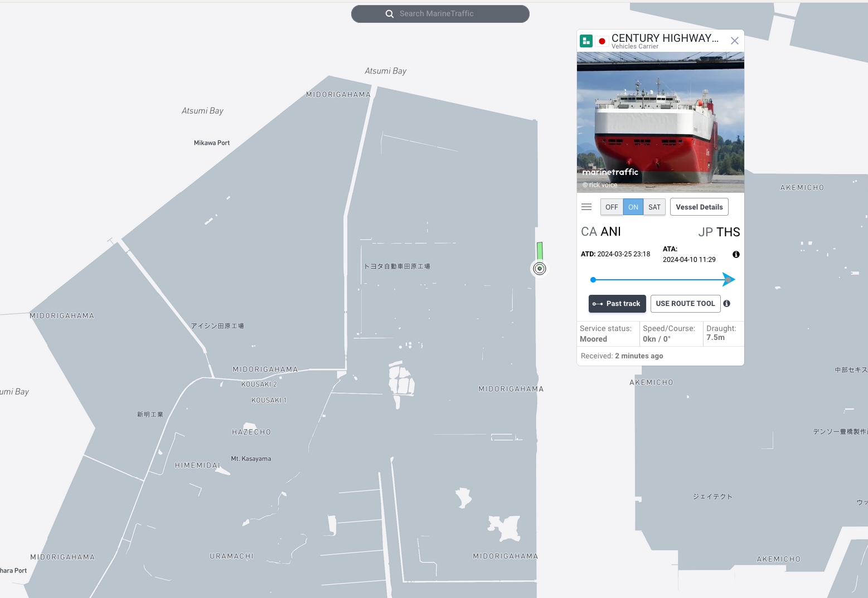Click the 0kn / 0° speed value

(x=657, y=339)
